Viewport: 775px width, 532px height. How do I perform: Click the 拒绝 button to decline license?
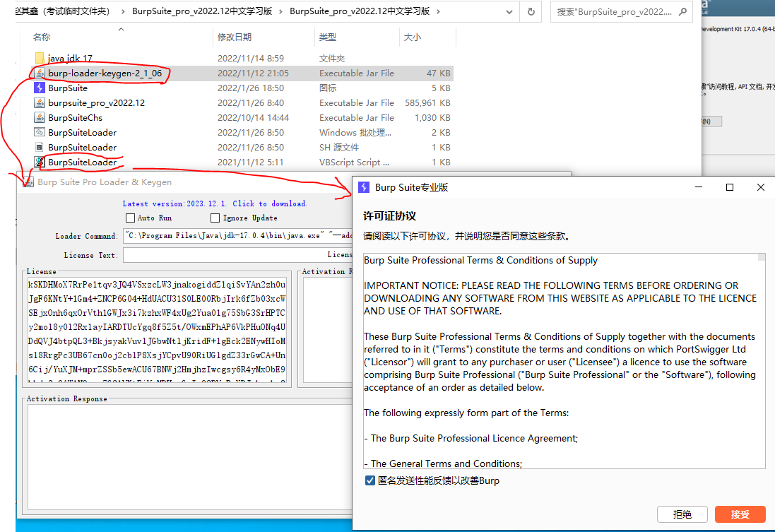682,514
